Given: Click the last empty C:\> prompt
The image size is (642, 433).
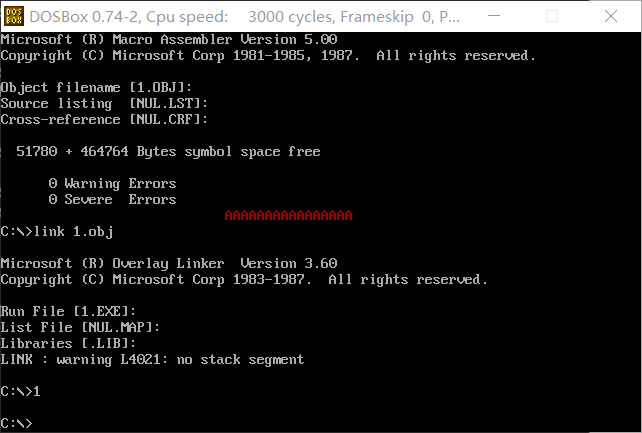Looking at the screenshot, I should coord(17,423).
